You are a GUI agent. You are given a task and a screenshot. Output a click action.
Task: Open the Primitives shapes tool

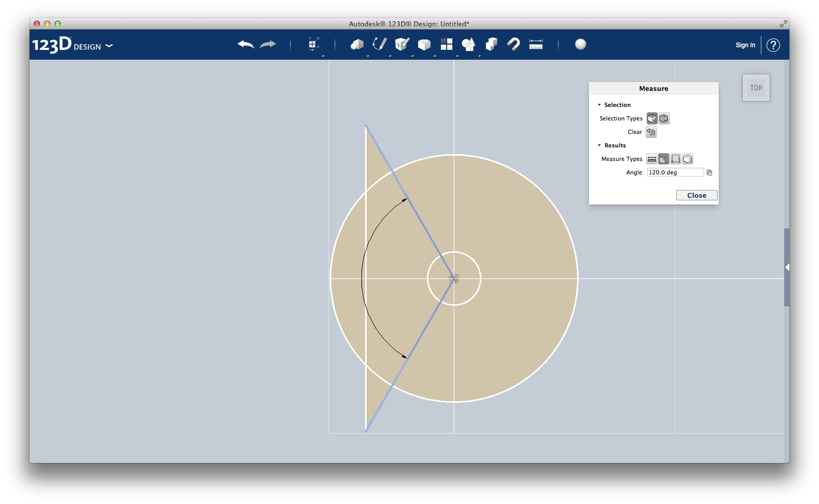(x=357, y=45)
